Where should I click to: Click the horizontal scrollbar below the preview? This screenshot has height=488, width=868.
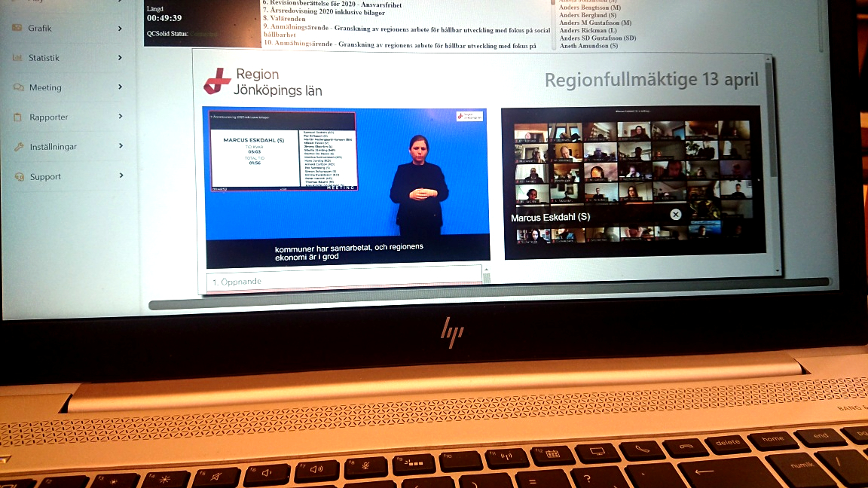pos(490,292)
